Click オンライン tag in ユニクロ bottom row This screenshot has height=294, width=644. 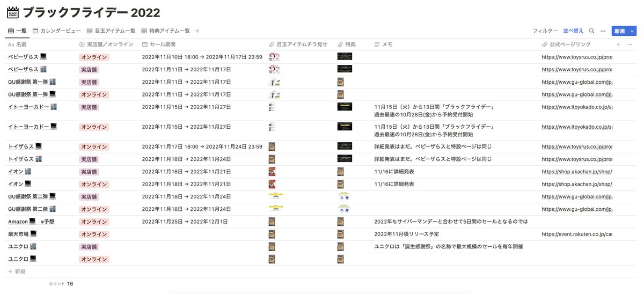[94, 259]
